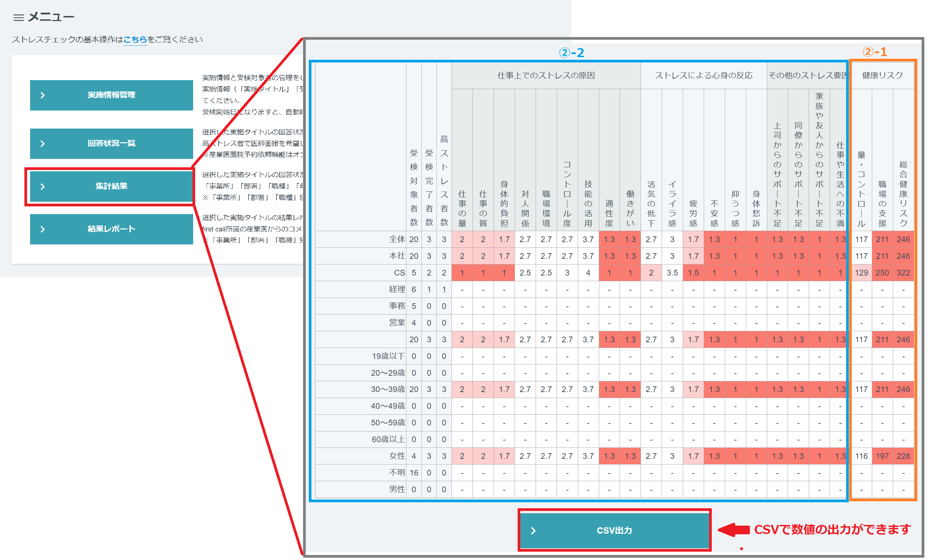
Task: Select the CS row label
Action: [399, 273]
